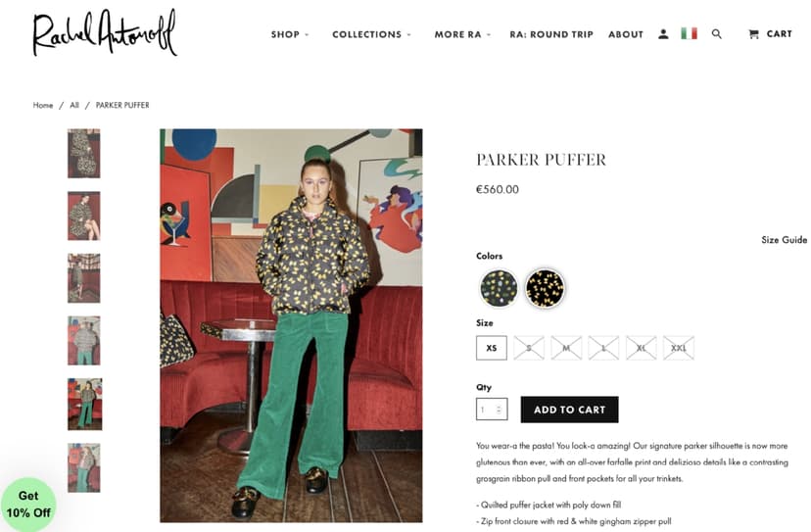
Task: Select the crossed-out XXL size option
Action: click(679, 348)
